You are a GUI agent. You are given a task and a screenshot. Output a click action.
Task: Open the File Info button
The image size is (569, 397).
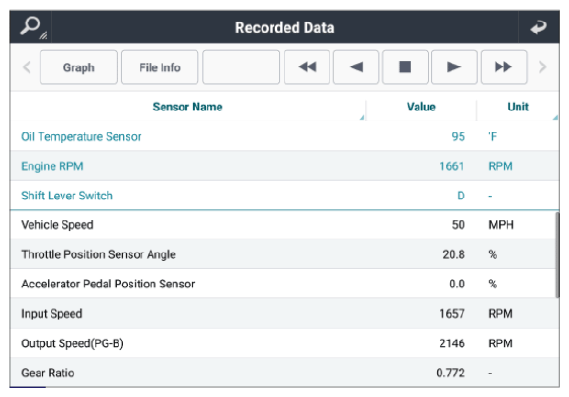point(160,67)
